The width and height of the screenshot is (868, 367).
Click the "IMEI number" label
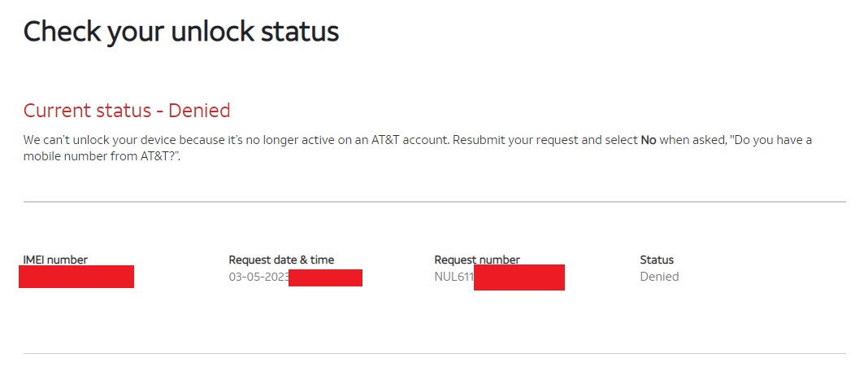tap(54, 260)
